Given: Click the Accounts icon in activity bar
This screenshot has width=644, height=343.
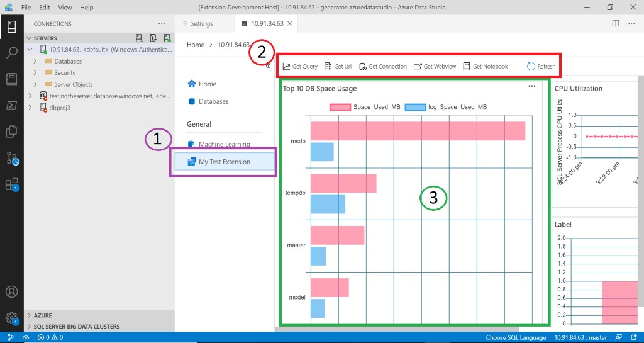Looking at the screenshot, I should click(x=11, y=292).
